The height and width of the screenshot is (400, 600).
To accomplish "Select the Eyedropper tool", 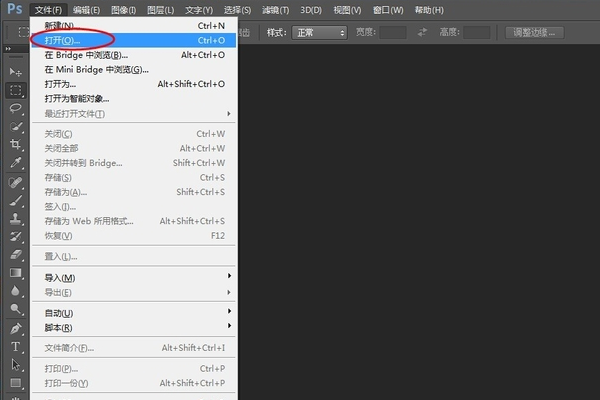I will [16, 163].
